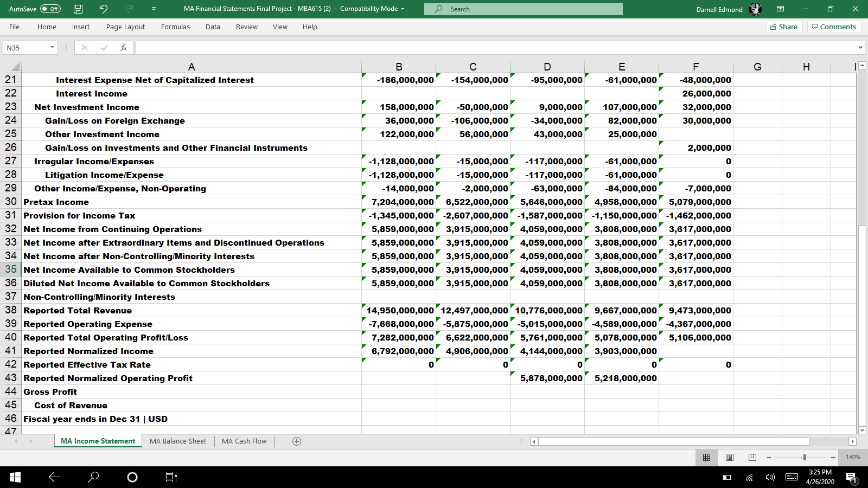
Task: Click vertical scrollbar up arrow
Action: point(862,66)
